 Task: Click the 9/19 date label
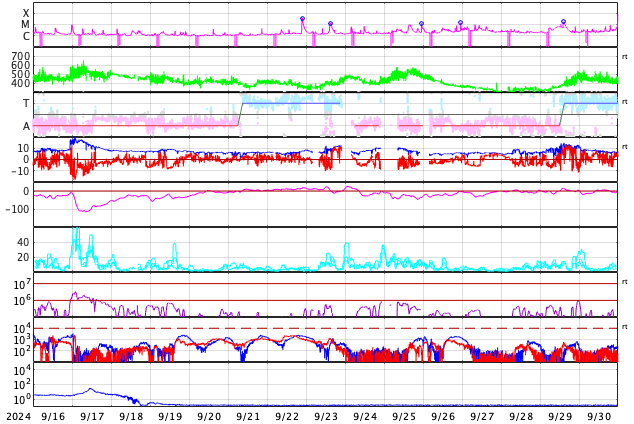pyautogui.click(x=170, y=416)
